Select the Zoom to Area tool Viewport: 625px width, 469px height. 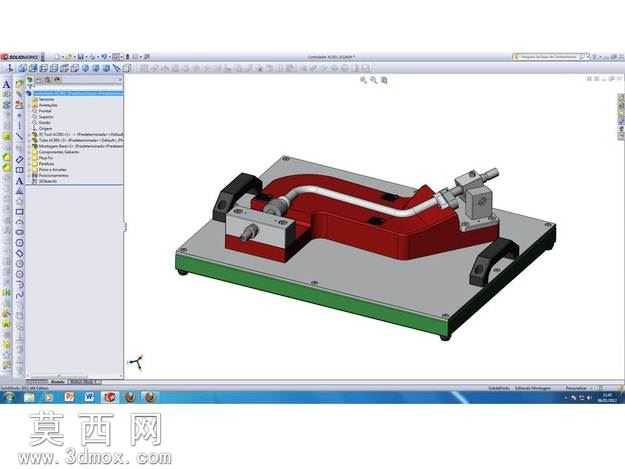(373, 80)
